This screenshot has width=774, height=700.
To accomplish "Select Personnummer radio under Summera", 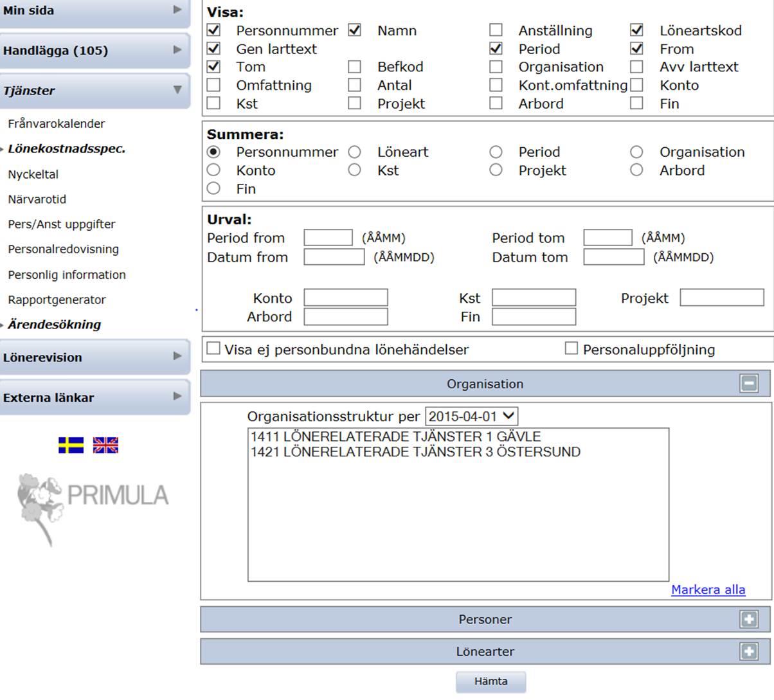I will 213,152.
